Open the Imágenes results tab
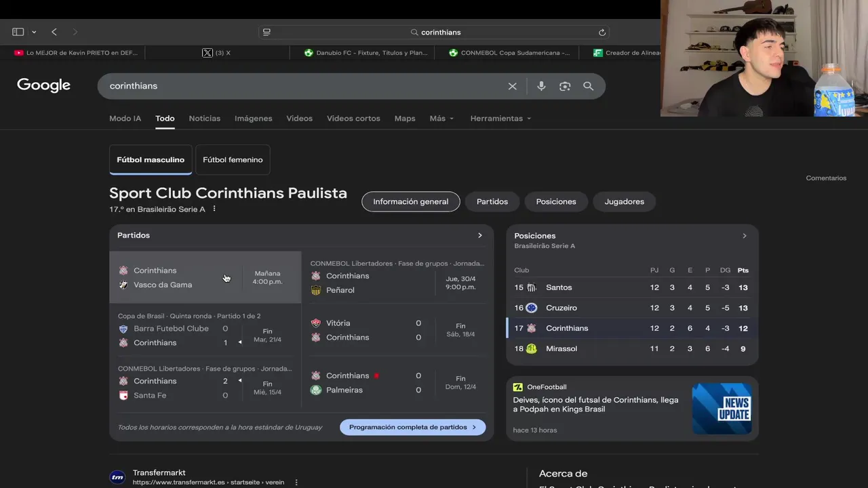This screenshot has height=488, width=868. click(x=253, y=118)
